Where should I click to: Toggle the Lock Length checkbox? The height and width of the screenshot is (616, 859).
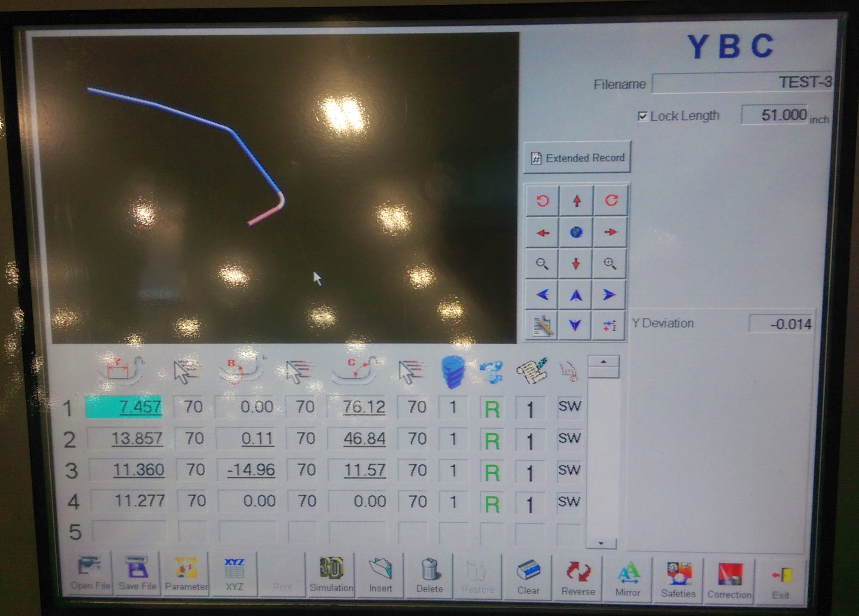(x=642, y=116)
